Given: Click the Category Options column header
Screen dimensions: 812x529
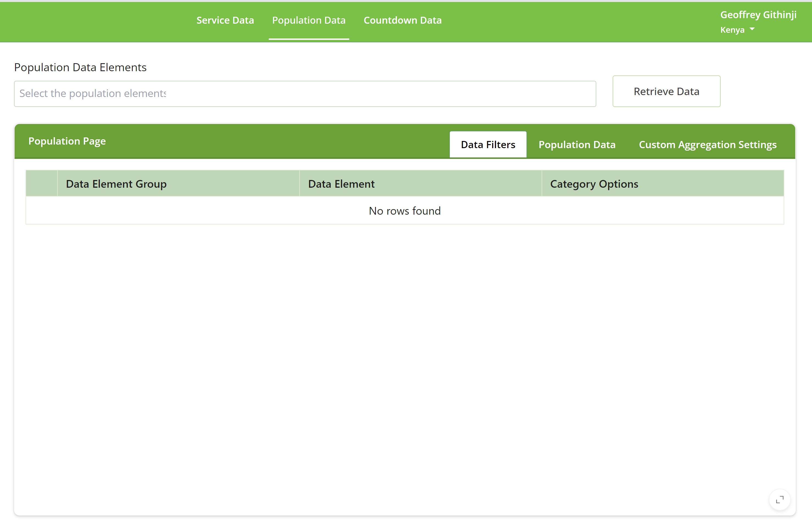Looking at the screenshot, I should pyautogui.click(x=594, y=184).
